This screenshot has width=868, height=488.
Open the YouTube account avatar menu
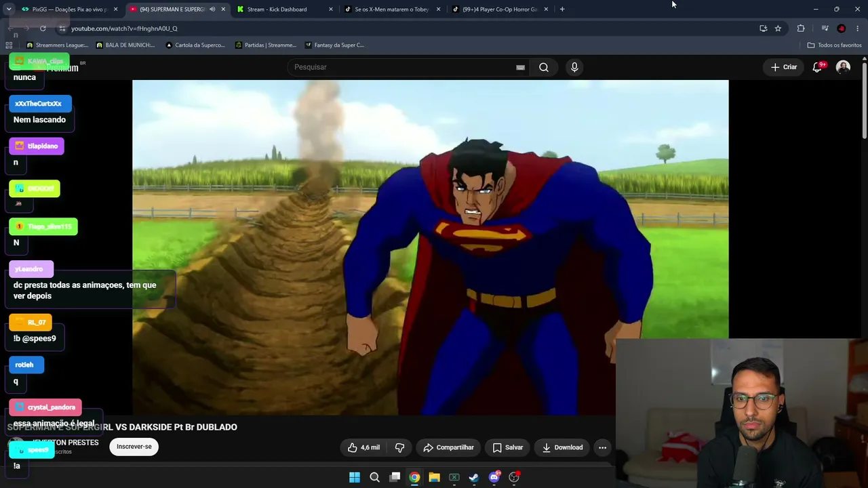tap(843, 67)
